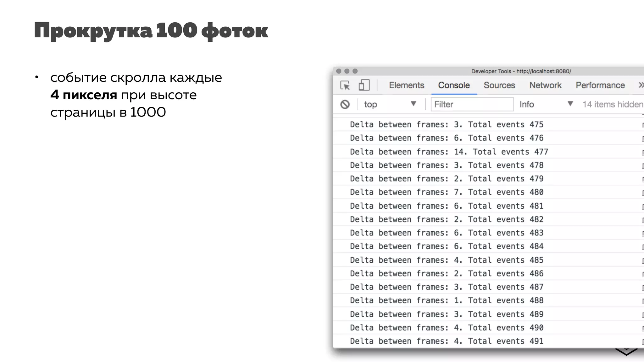
Task: Select log line Total events 490
Action: pyautogui.click(x=488, y=328)
